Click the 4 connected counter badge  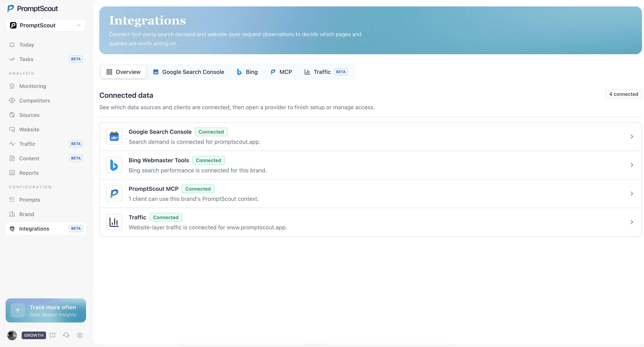623,94
